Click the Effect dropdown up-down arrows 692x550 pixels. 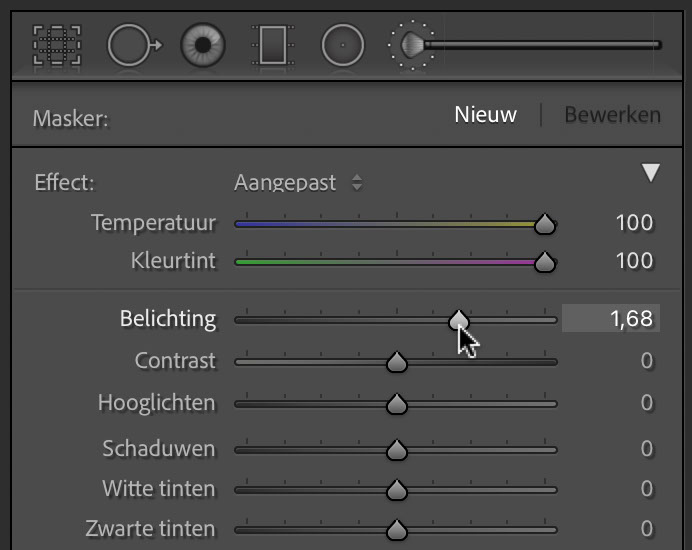[357, 182]
